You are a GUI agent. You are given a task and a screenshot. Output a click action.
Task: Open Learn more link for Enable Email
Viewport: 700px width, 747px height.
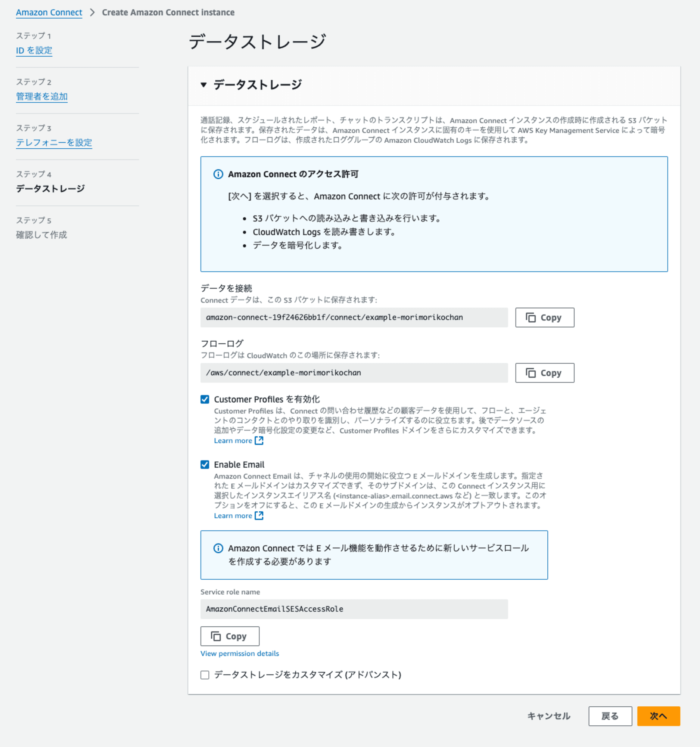pos(233,515)
